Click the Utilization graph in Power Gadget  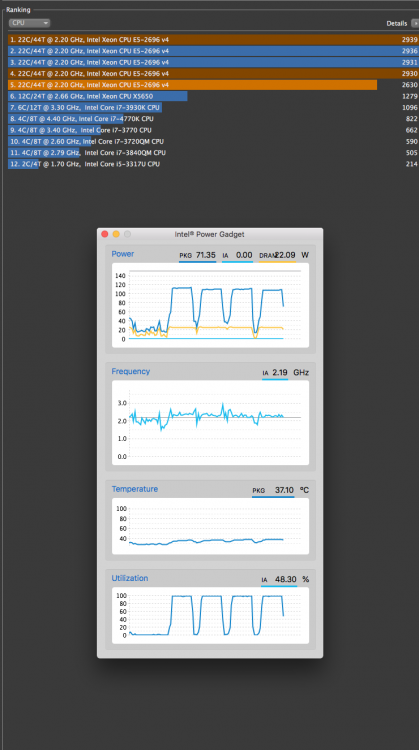(210, 616)
